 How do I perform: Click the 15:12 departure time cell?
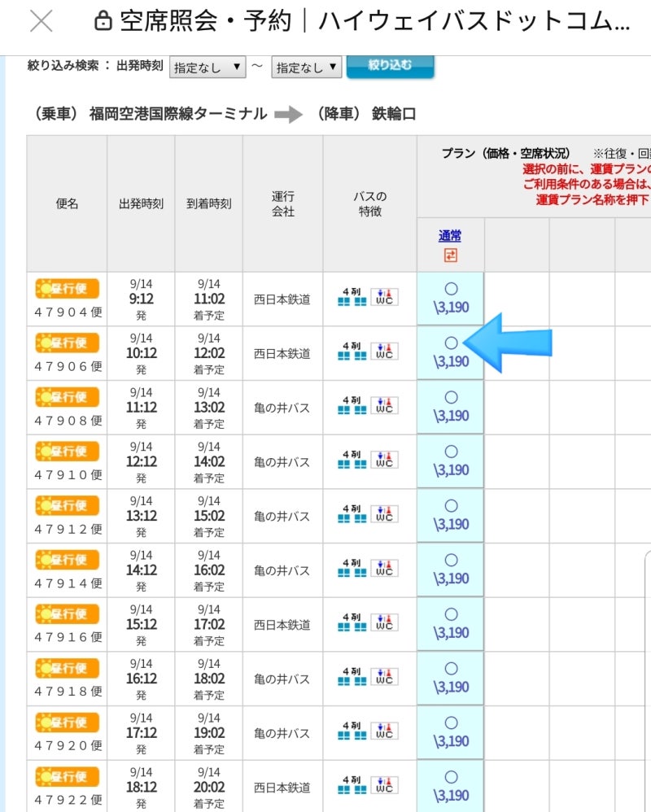click(142, 624)
